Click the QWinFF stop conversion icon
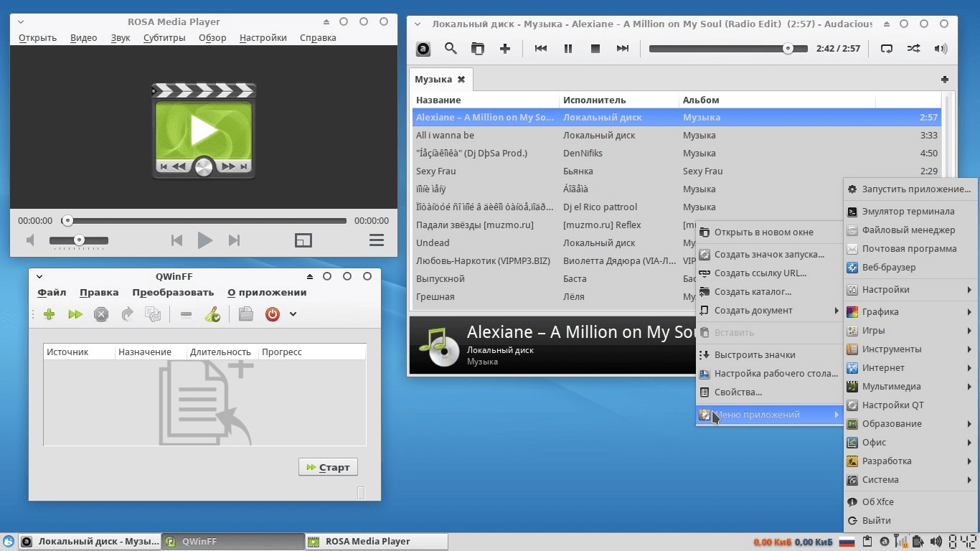Image resolution: width=980 pixels, height=551 pixels. click(x=101, y=314)
